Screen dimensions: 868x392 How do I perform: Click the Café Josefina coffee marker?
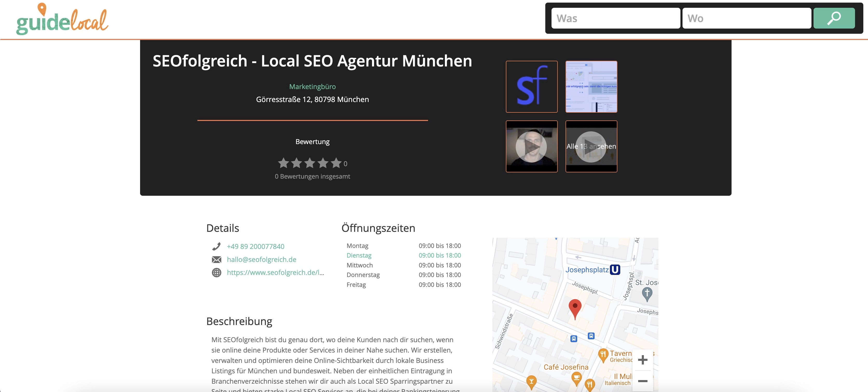(x=576, y=378)
